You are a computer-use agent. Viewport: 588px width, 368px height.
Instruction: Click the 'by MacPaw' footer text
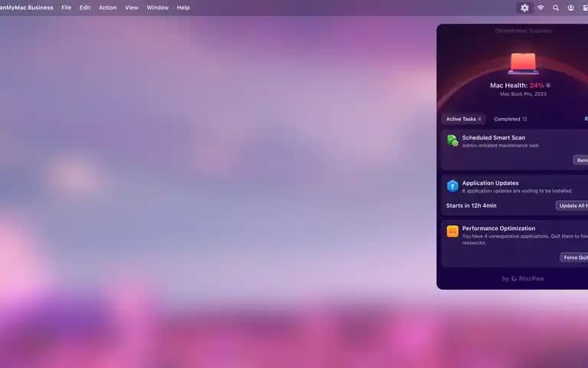[x=523, y=278]
